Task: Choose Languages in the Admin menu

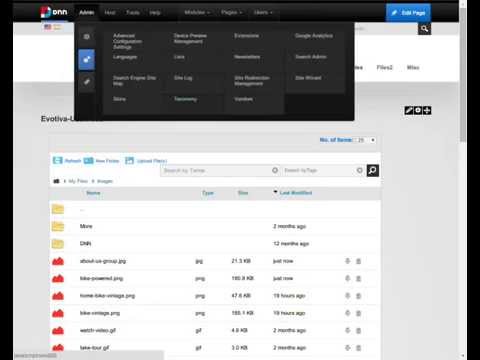Action: click(x=125, y=57)
